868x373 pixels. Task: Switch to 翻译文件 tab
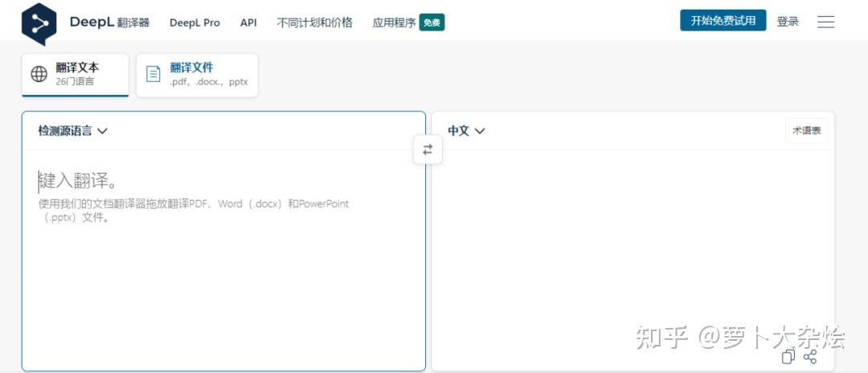click(197, 76)
